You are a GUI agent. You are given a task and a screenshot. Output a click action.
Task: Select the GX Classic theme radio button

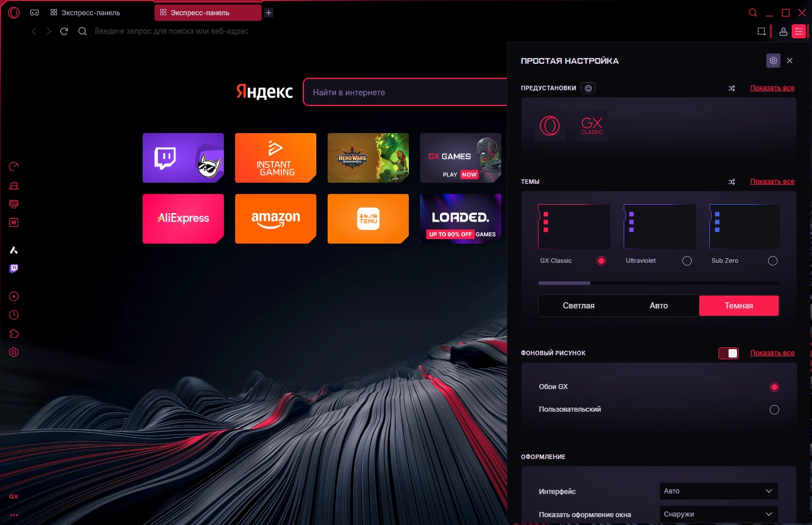tap(601, 261)
